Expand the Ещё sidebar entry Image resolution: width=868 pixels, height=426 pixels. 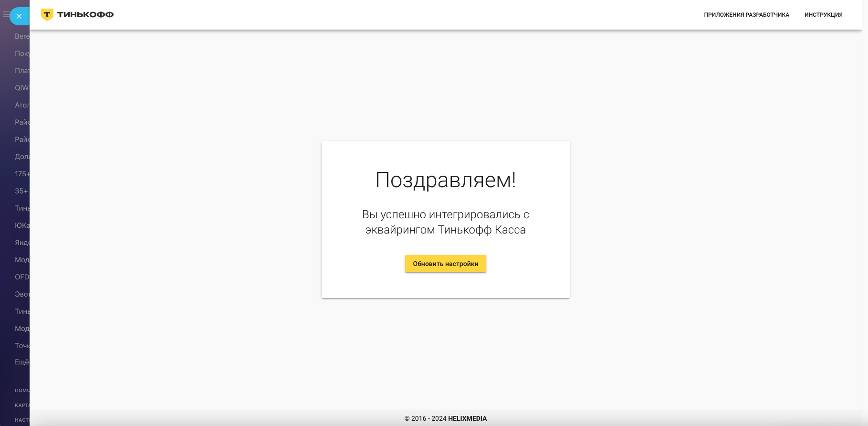[x=22, y=362]
